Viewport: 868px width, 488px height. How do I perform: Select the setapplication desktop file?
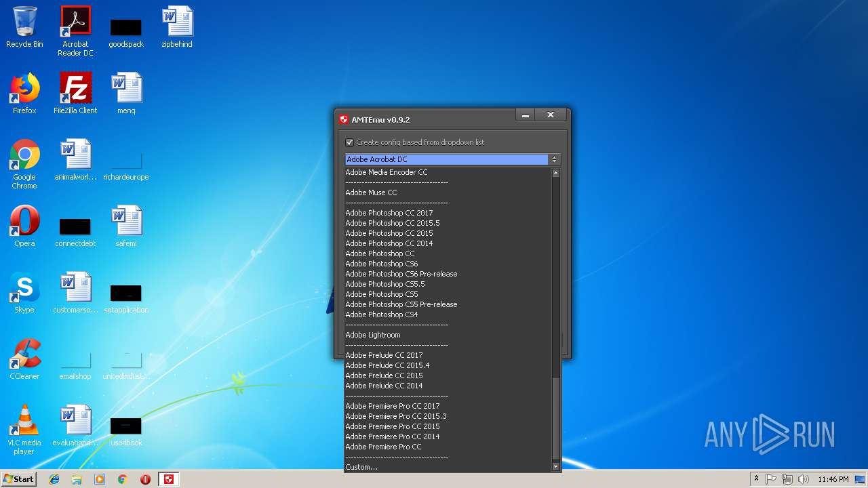pyautogui.click(x=126, y=298)
